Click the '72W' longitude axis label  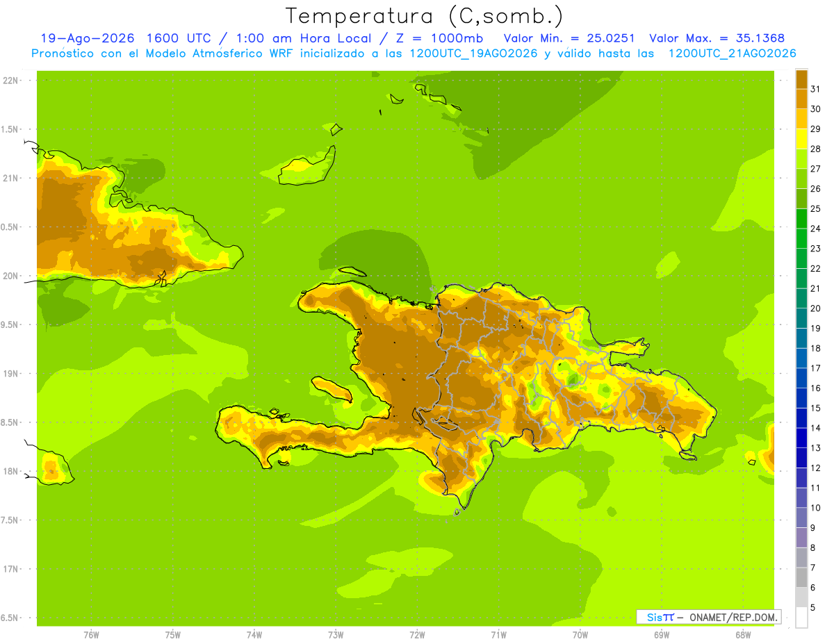pos(417,635)
